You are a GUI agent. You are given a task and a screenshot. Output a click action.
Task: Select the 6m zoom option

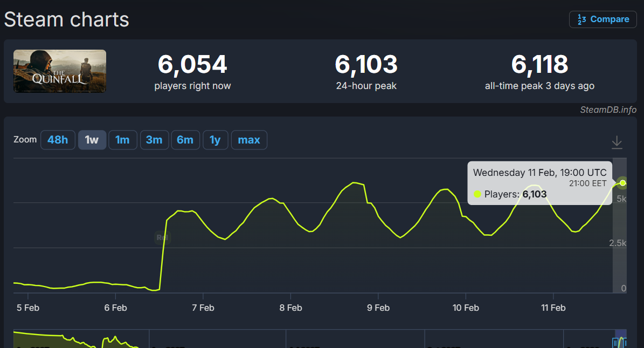pos(185,140)
